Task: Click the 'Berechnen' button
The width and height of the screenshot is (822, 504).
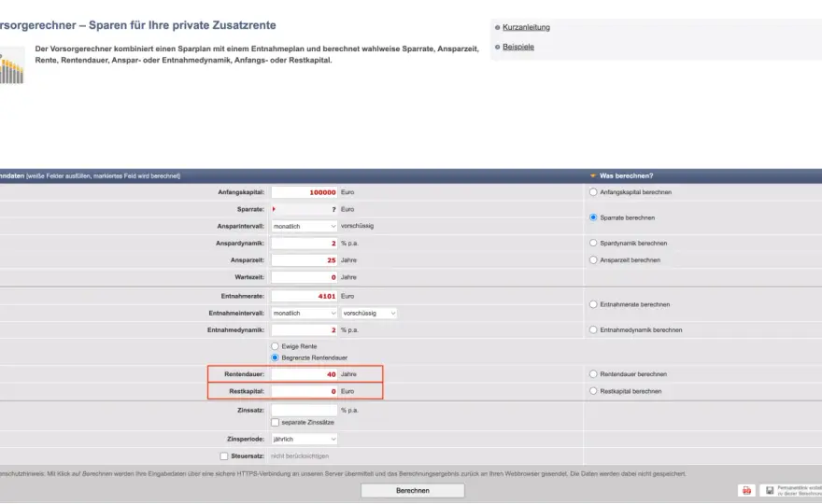Action: coord(413,490)
